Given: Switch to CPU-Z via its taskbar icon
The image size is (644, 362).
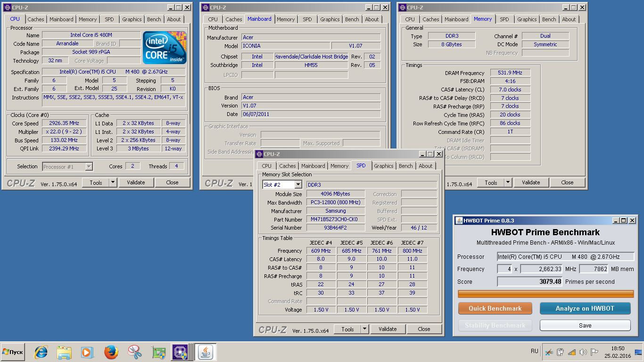Looking at the screenshot, I should 181,352.
